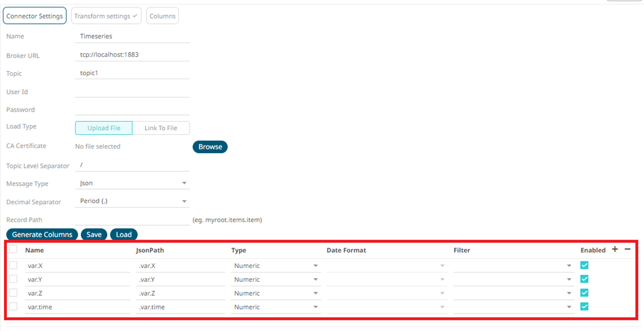Disable the Enabled checkbox for var.time

click(x=584, y=307)
